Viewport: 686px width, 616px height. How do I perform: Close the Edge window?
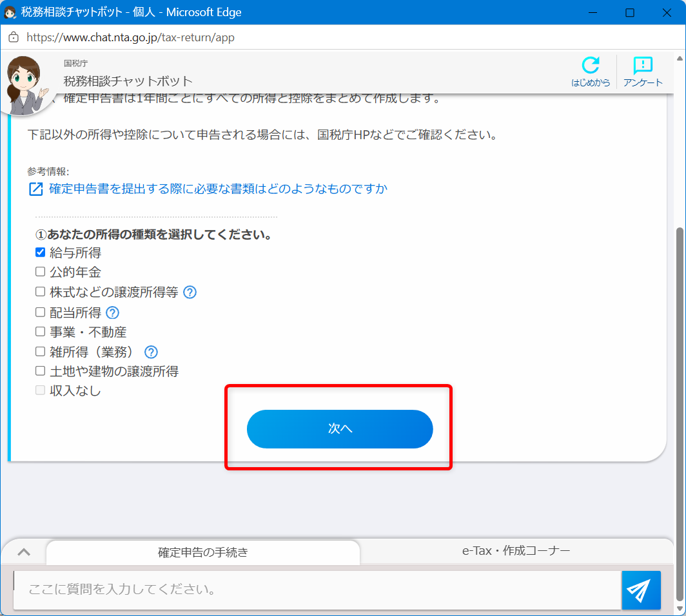coord(666,12)
